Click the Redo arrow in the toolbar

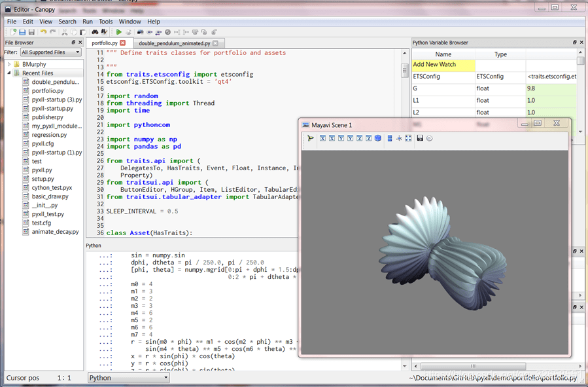coord(53,32)
